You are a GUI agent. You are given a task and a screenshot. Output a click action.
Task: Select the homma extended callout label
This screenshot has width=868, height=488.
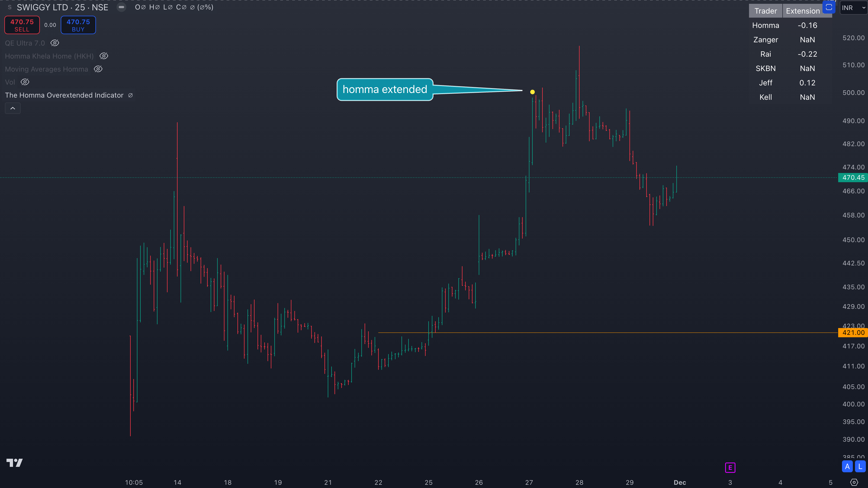pos(385,89)
